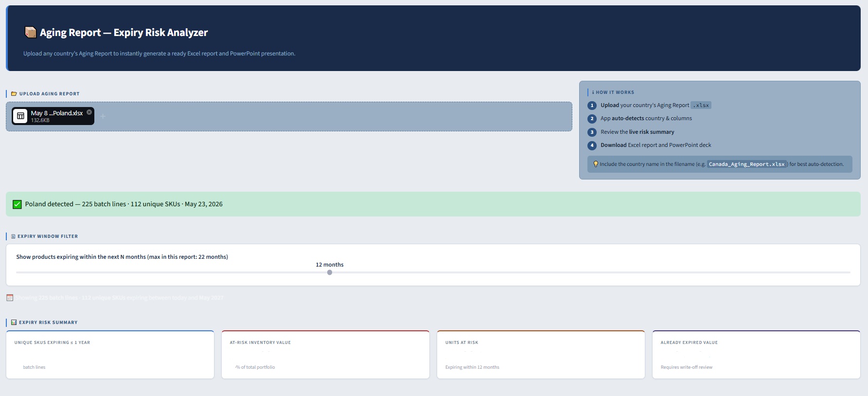Click the 132.6KB file size text

40,120
